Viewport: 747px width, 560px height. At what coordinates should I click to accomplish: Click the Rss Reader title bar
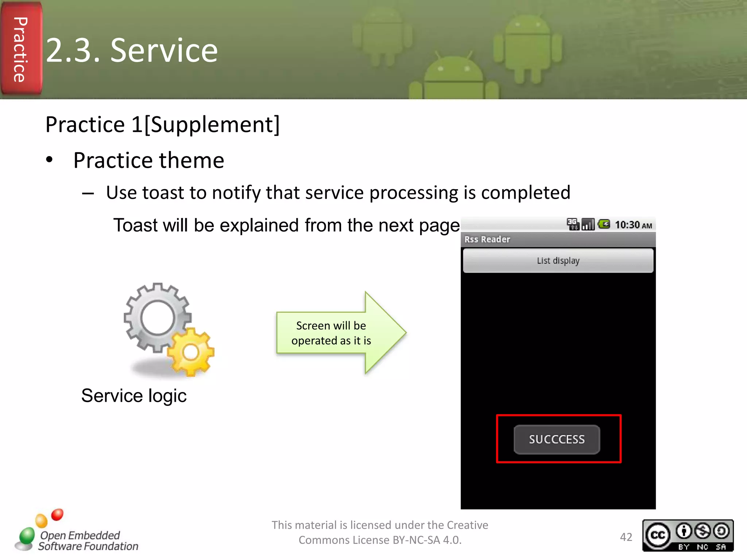[558, 240]
